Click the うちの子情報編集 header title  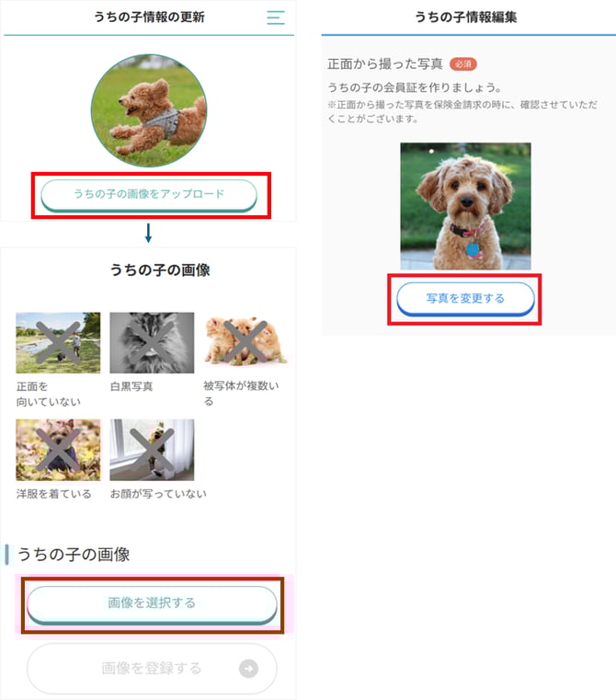click(x=465, y=17)
